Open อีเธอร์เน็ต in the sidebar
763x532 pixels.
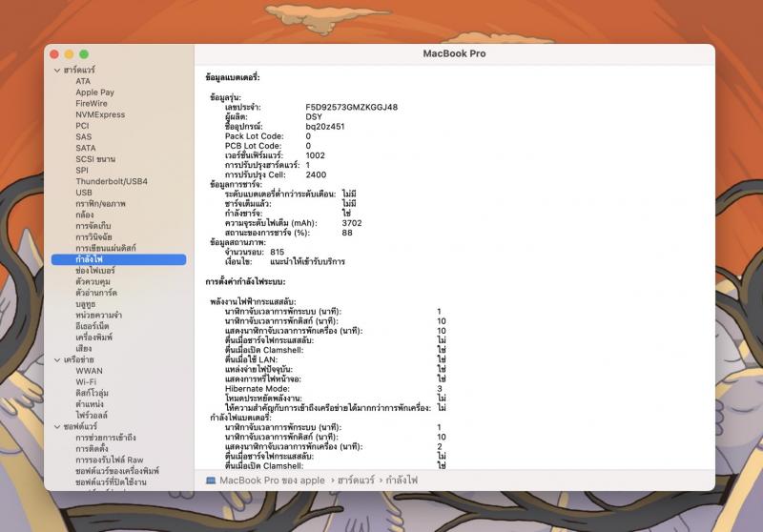tap(92, 326)
